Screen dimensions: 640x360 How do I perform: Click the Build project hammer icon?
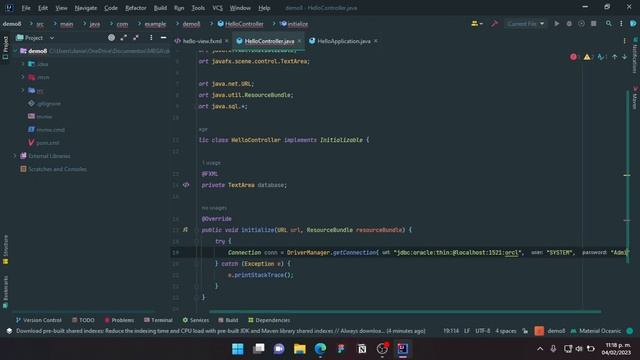pyautogui.click(x=494, y=24)
